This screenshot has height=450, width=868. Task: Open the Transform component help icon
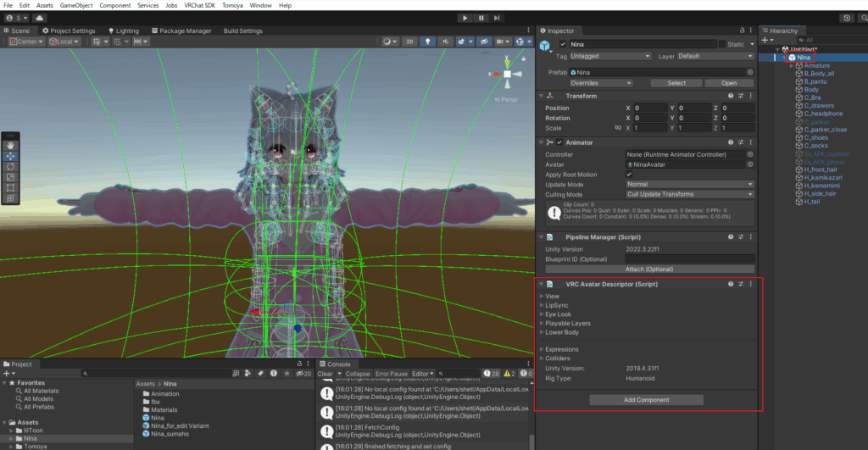tap(729, 96)
